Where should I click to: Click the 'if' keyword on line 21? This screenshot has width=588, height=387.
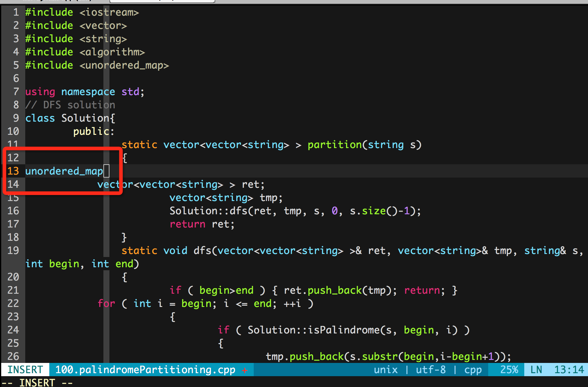175,290
